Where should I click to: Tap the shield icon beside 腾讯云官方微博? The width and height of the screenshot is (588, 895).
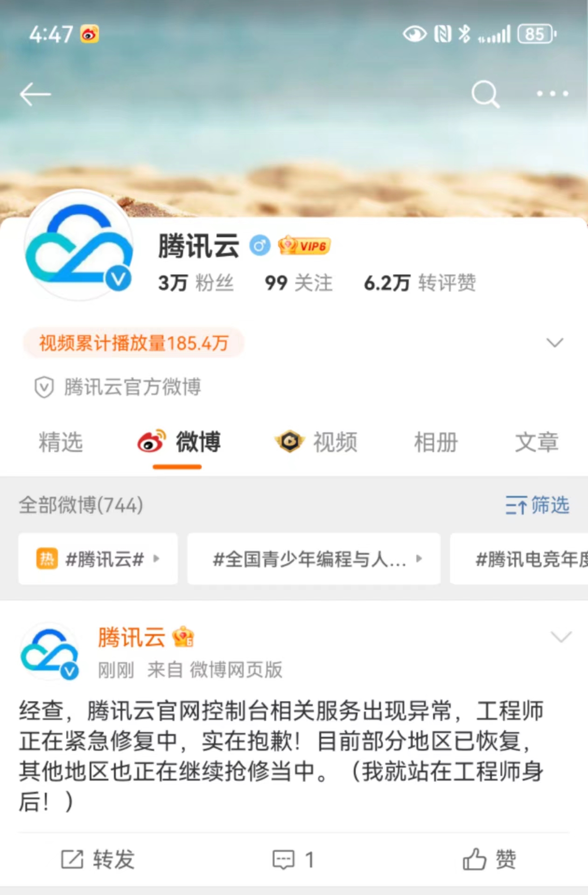pos(44,388)
